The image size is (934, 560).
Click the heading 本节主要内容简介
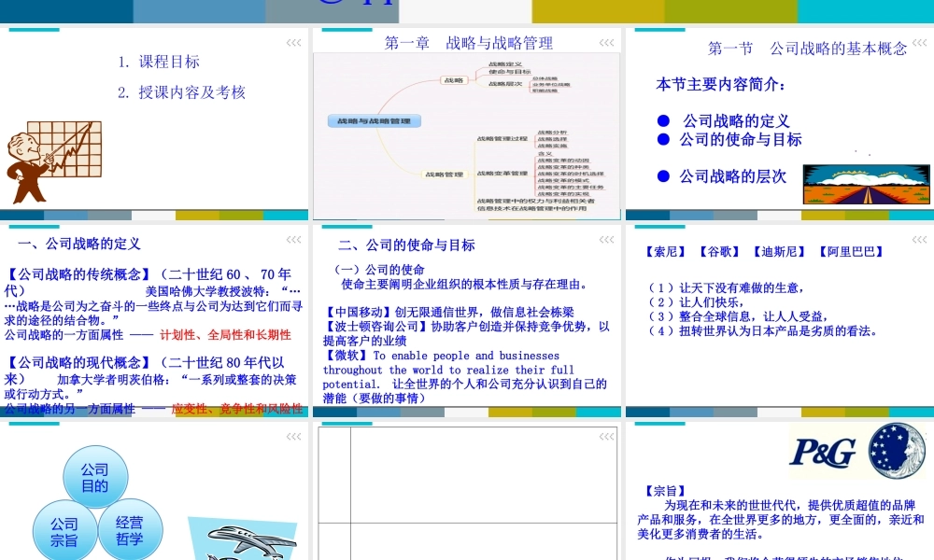(x=721, y=85)
